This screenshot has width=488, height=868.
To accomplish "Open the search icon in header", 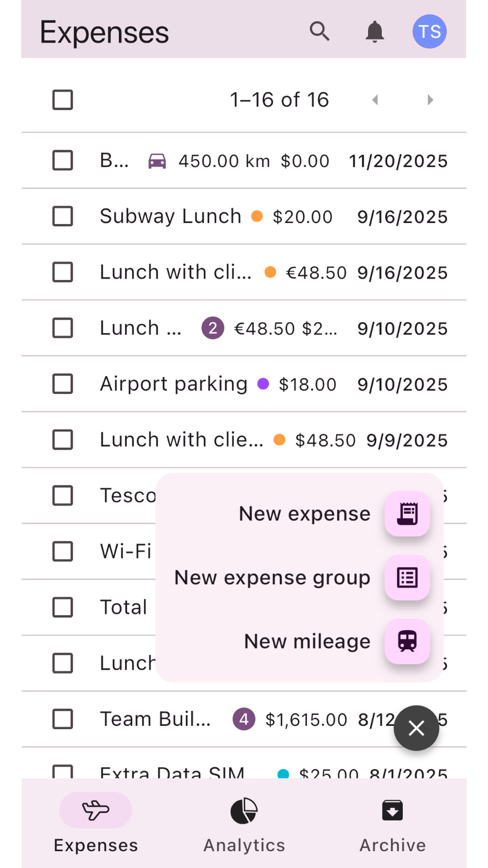I will pyautogui.click(x=319, y=31).
